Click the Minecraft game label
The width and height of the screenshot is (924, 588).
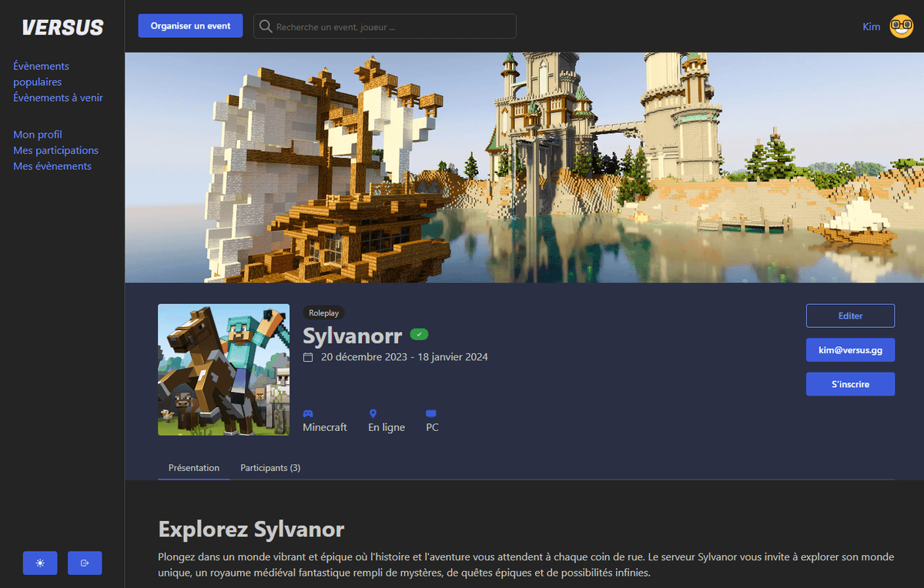click(325, 427)
